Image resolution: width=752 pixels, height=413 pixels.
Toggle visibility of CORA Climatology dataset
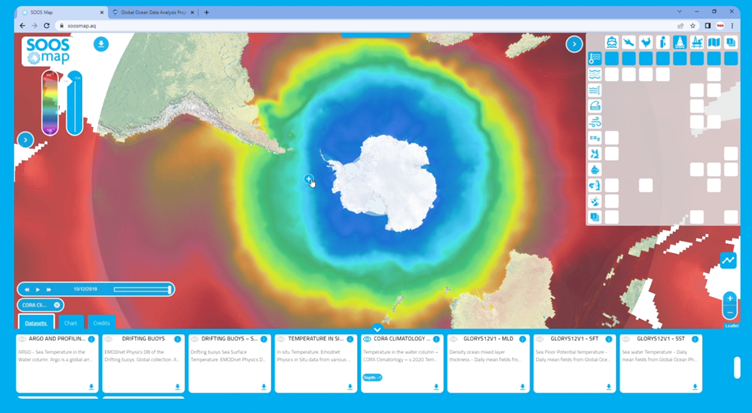tap(368, 340)
